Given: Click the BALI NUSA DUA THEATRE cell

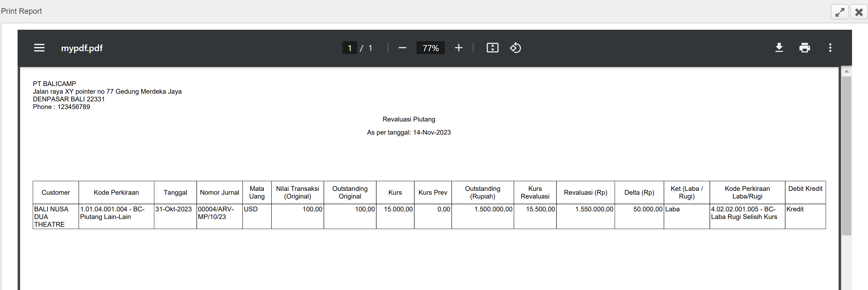Looking at the screenshot, I should point(51,216).
